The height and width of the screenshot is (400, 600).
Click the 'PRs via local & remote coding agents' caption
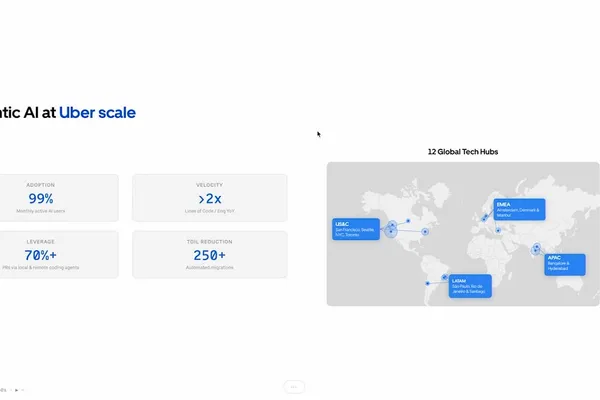click(41, 268)
